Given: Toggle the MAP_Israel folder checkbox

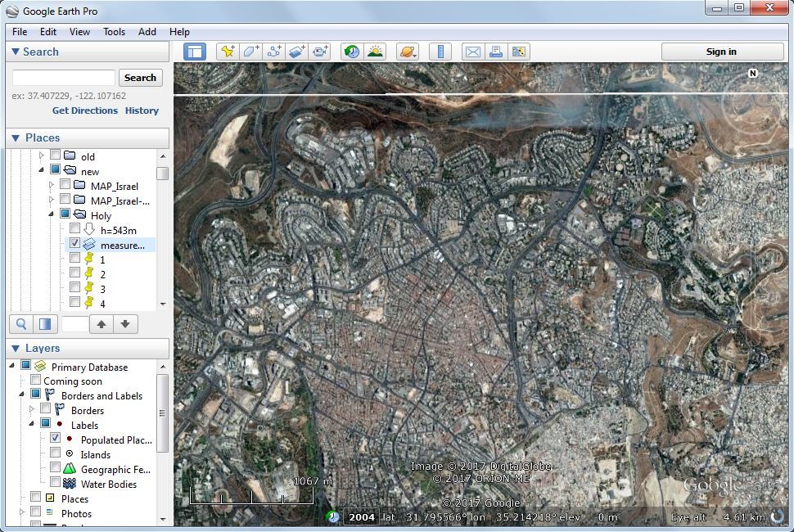Looking at the screenshot, I should pos(65,184).
